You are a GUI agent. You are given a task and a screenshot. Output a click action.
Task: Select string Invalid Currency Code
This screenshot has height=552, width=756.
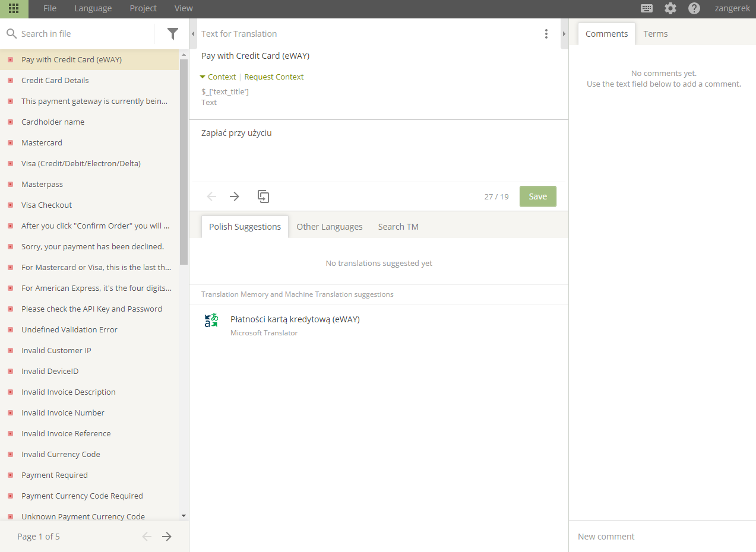[x=89, y=454]
